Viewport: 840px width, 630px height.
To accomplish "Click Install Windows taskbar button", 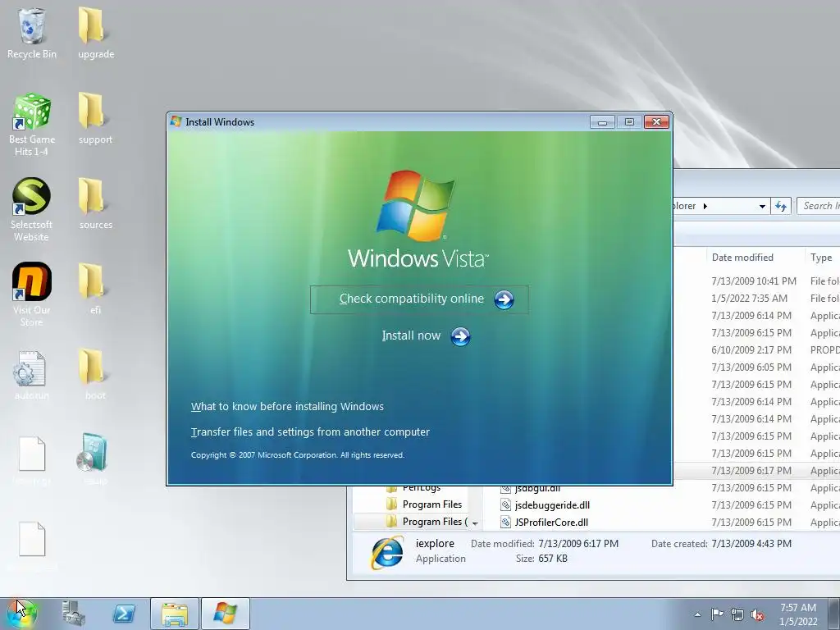I will pos(225,614).
